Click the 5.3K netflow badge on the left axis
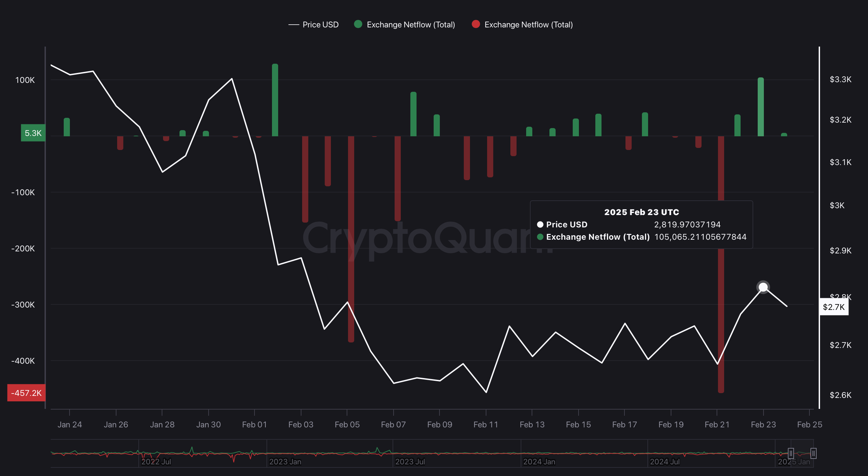Image resolution: width=868 pixels, height=476 pixels. tap(33, 133)
